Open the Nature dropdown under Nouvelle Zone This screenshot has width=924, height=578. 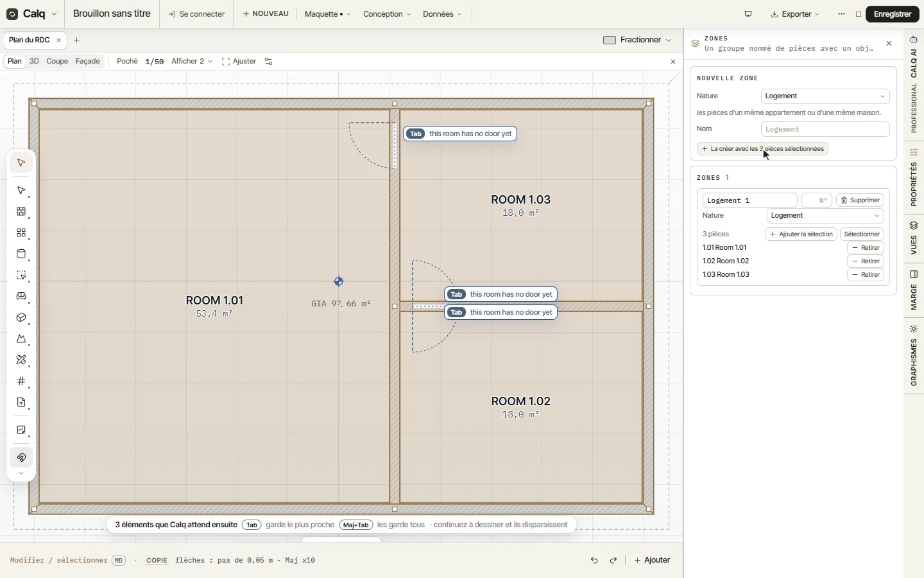click(x=825, y=96)
